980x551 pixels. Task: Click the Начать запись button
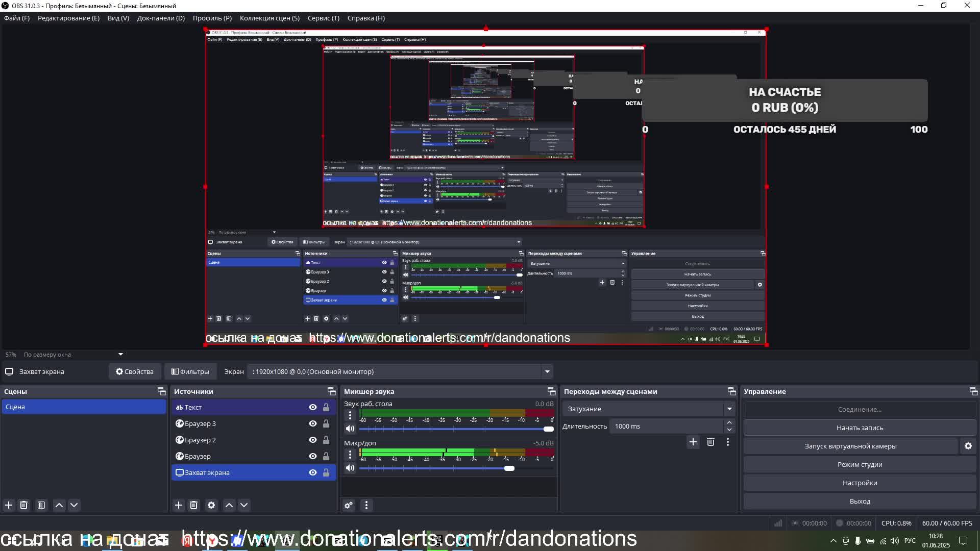pyautogui.click(x=860, y=428)
